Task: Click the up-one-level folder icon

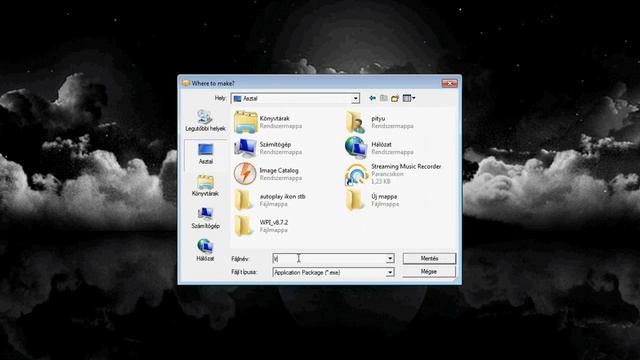Action: 383,98
